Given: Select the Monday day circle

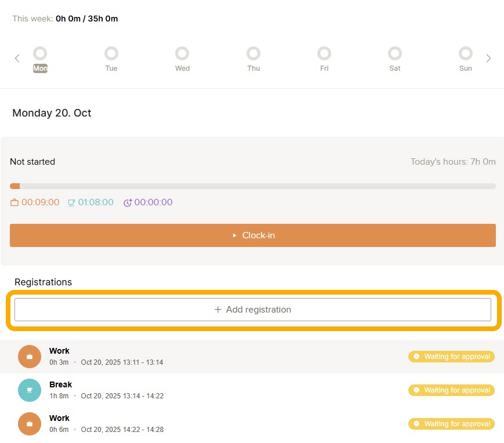Looking at the screenshot, I should click(40, 54).
